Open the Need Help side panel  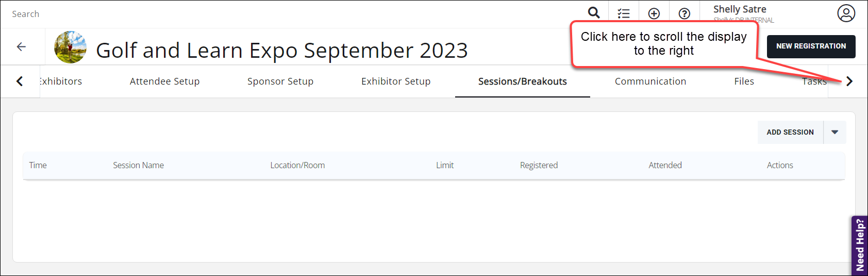859,245
